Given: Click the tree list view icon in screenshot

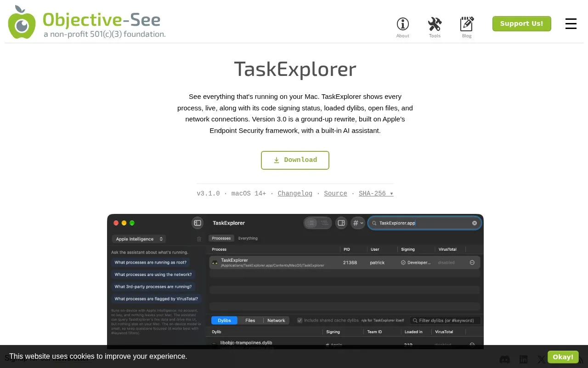Looking at the screenshot, I should click(x=324, y=223).
